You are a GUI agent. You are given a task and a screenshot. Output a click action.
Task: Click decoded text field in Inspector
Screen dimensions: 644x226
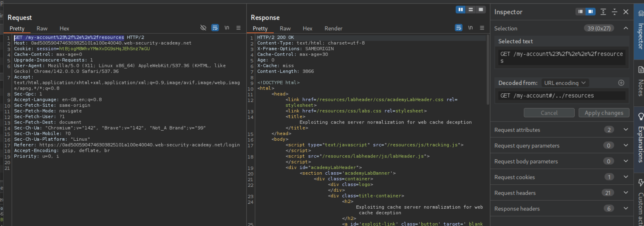[x=561, y=96]
